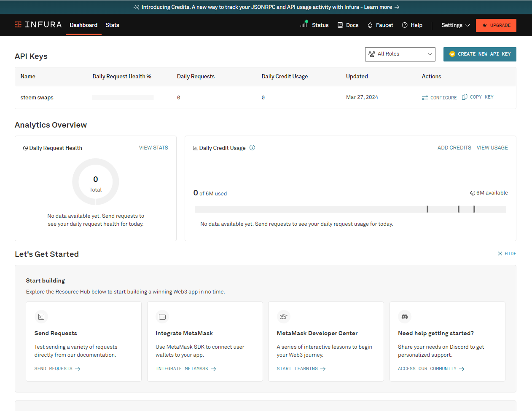Open the View Usage link
Viewport: 532px width, 411px height.
[x=492, y=148]
